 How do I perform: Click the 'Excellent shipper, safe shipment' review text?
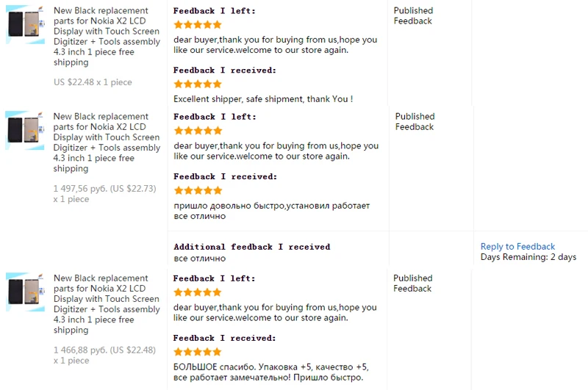pyautogui.click(x=262, y=99)
